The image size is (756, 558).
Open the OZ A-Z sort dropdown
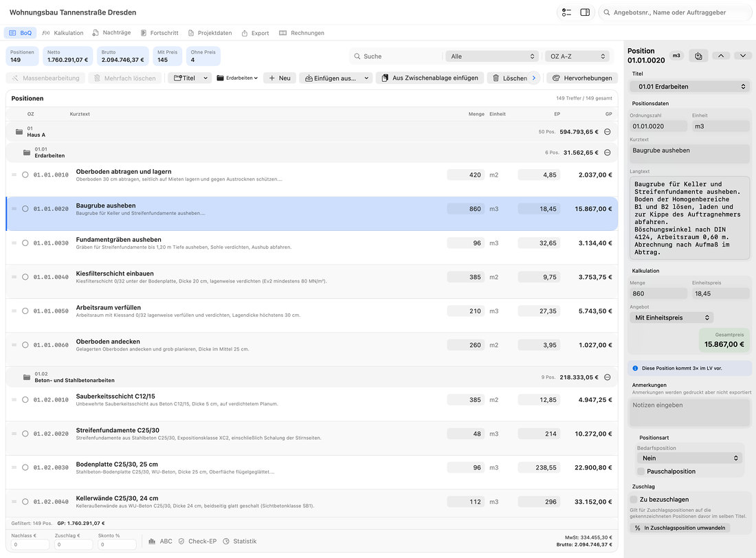[577, 56]
